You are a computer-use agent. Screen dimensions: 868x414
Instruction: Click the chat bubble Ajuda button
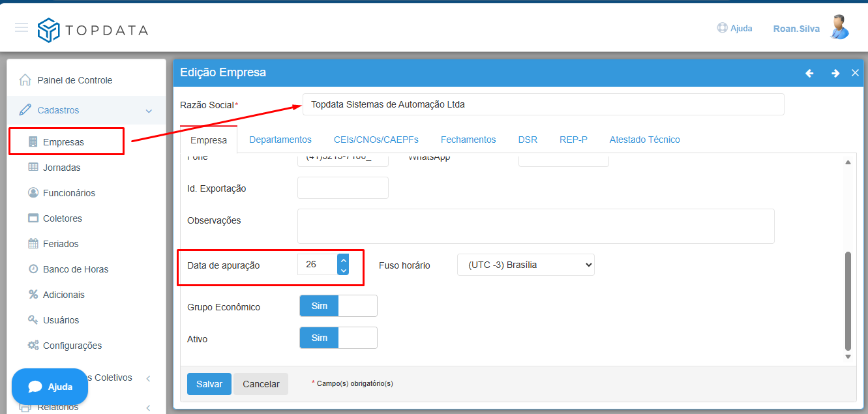coord(50,387)
